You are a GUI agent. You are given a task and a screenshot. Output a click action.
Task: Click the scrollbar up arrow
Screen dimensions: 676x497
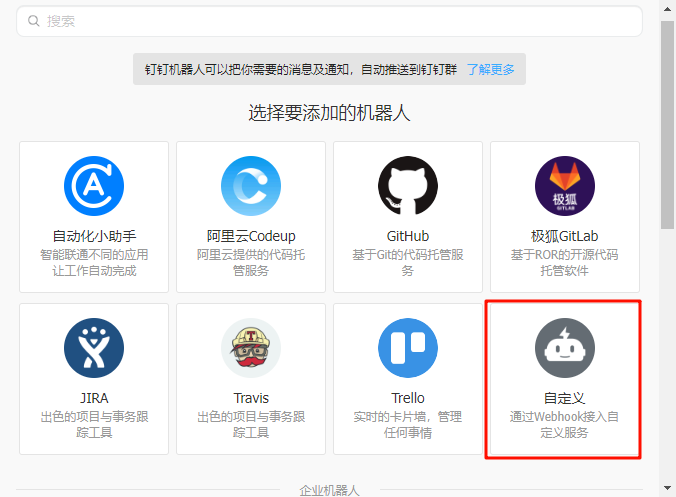tap(667, 9)
